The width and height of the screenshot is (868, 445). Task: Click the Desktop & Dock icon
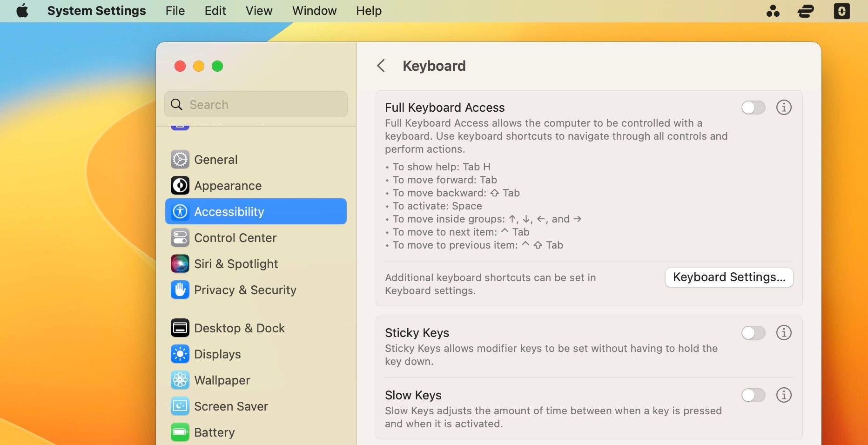point(180,328)
